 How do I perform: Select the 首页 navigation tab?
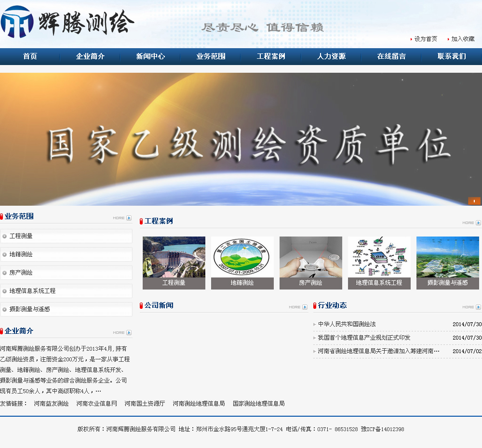(30, 56)
